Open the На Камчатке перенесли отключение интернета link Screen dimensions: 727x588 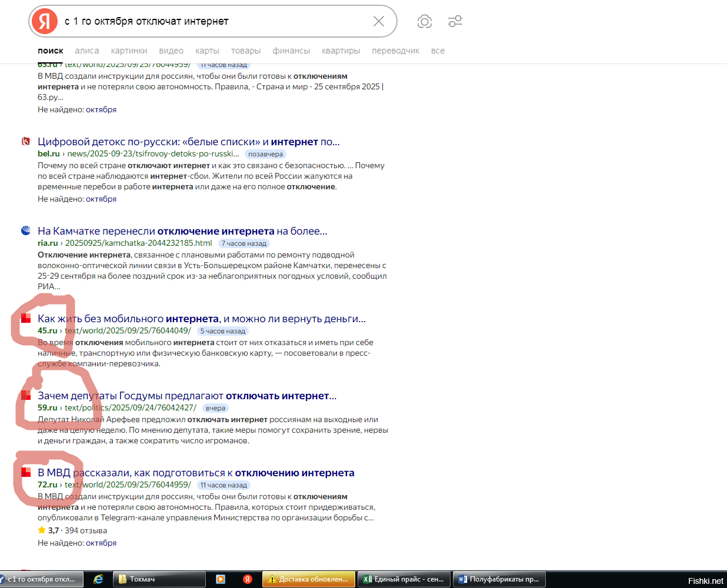182,231
